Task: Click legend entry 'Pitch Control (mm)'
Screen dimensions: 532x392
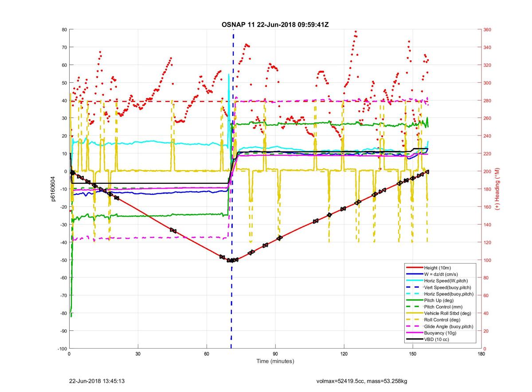Action: click(444, 307)
